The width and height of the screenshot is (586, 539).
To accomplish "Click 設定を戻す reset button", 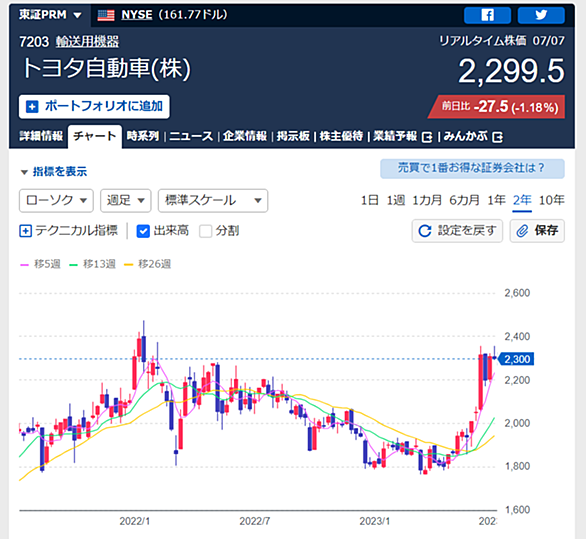I will tap(457, 231).
